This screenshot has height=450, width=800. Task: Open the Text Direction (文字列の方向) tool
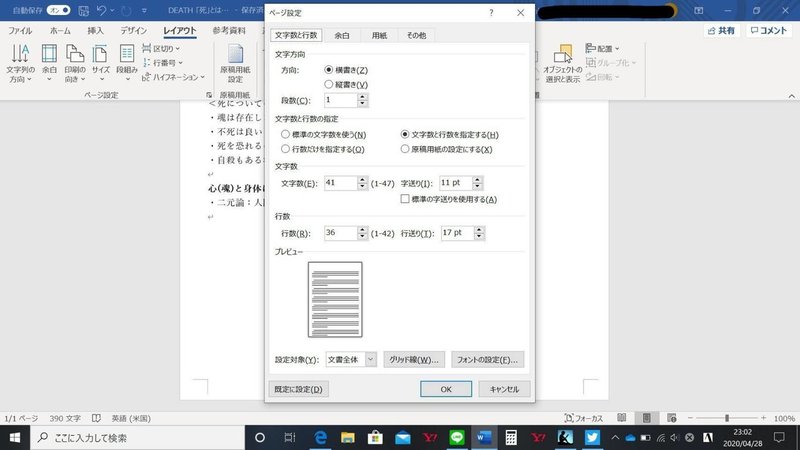[x=20, y=64]
